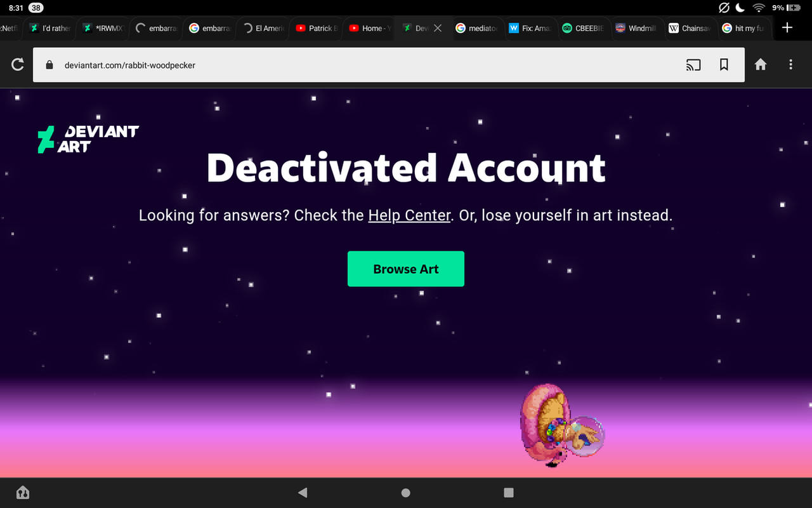The image size is (812, 508).
Task: Switch to the "Patrick" YouTube tab
Action: 316,28
